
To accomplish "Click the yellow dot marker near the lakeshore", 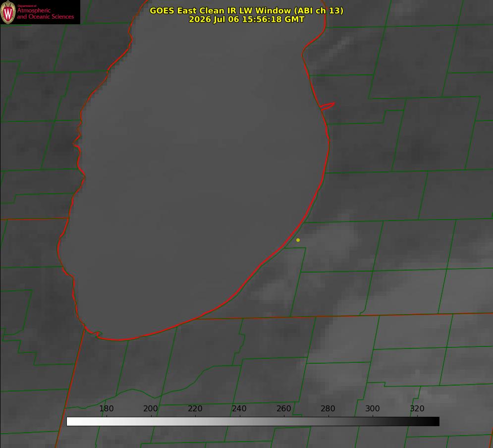I will point(298,240).
